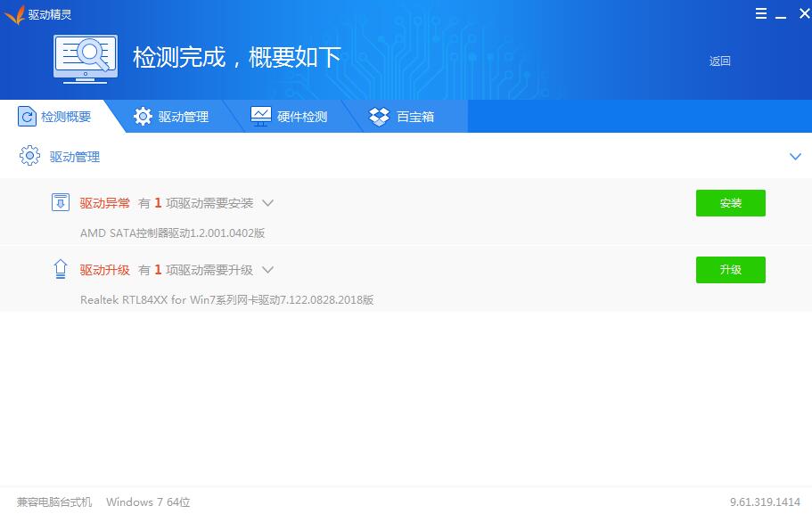Viewport: 812px width, 514px height.
Task: Expand the 项驱动需要安装 dropdown arrow
Action: point(267,203)
